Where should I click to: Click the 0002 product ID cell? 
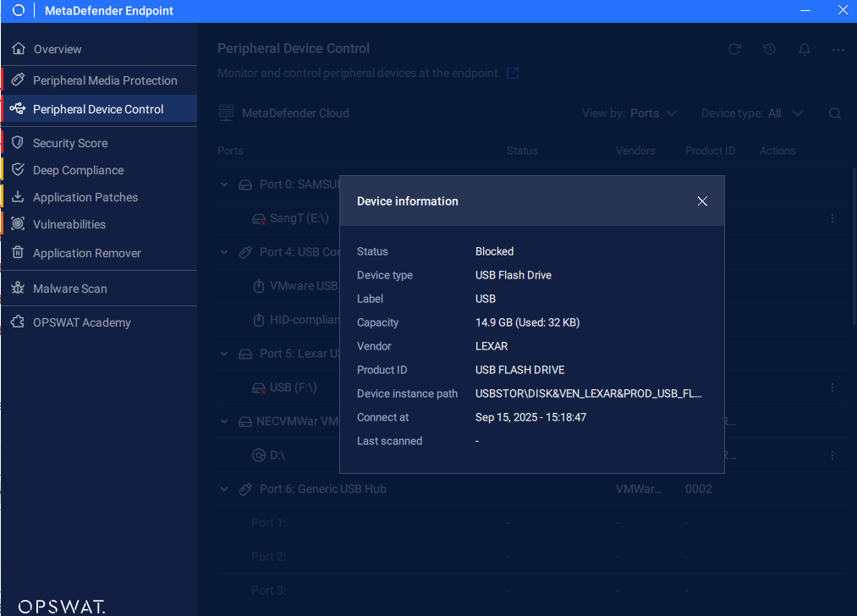pos(699,489)
